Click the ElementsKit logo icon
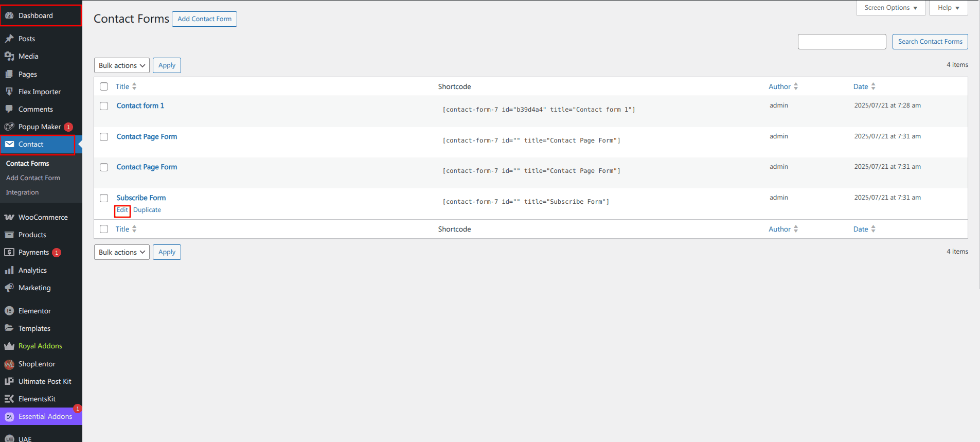This screenshot has height=442, width=980. pos(9,399)
